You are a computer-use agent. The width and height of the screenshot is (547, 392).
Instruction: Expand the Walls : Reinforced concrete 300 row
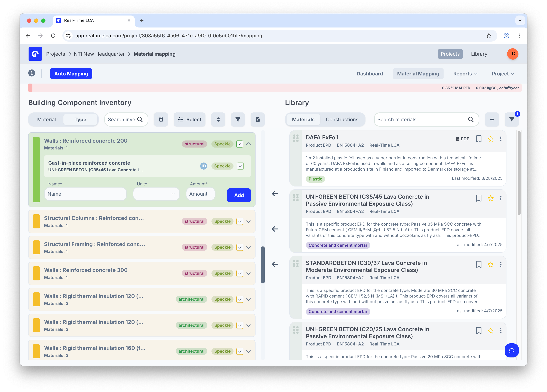coord(249,274)
